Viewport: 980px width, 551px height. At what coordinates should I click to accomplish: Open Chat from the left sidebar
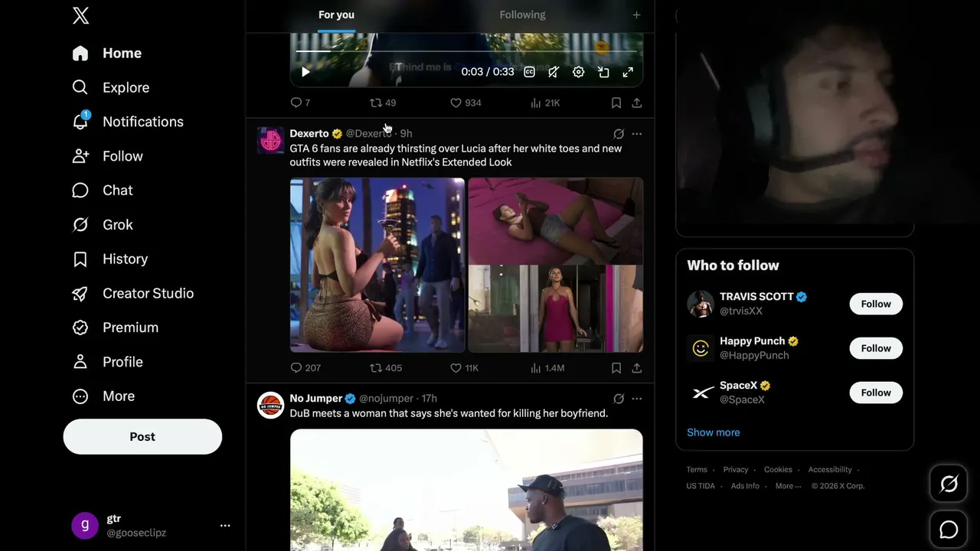(x=102, y=191)
